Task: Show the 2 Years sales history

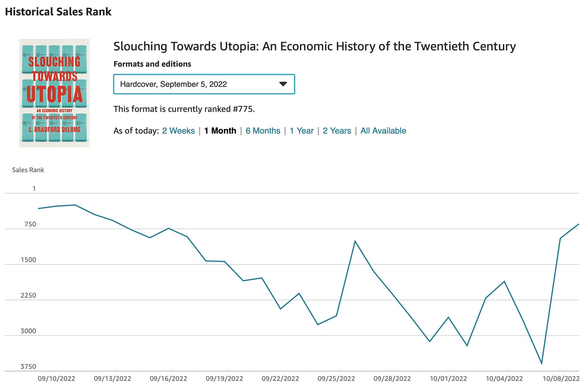Action: tap(337, 131)
